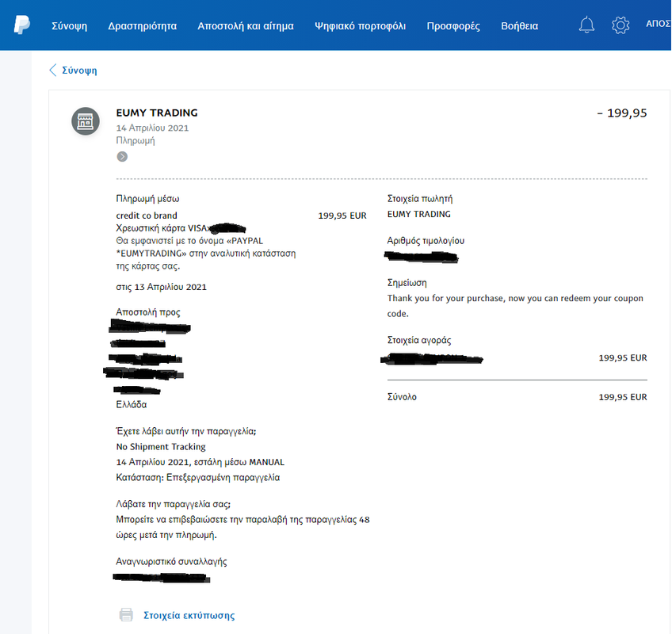Viewport: 672px width, 634px height.
Task: Click the Πληρωμή μέσω heading
Action: point(147,198)
